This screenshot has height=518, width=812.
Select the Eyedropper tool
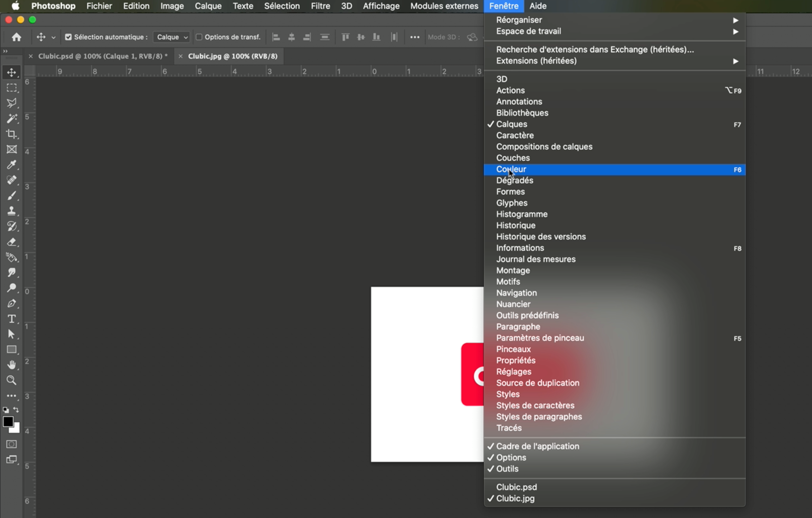[11, 165]
